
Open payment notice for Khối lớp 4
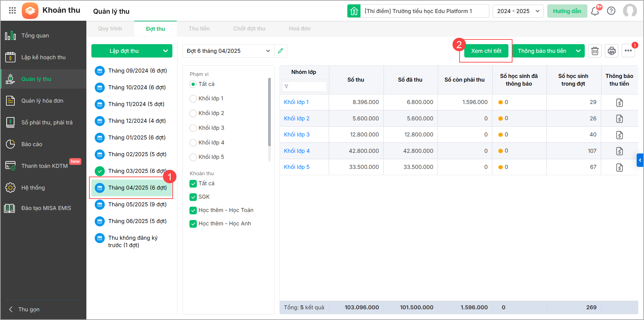click(620, 151)
